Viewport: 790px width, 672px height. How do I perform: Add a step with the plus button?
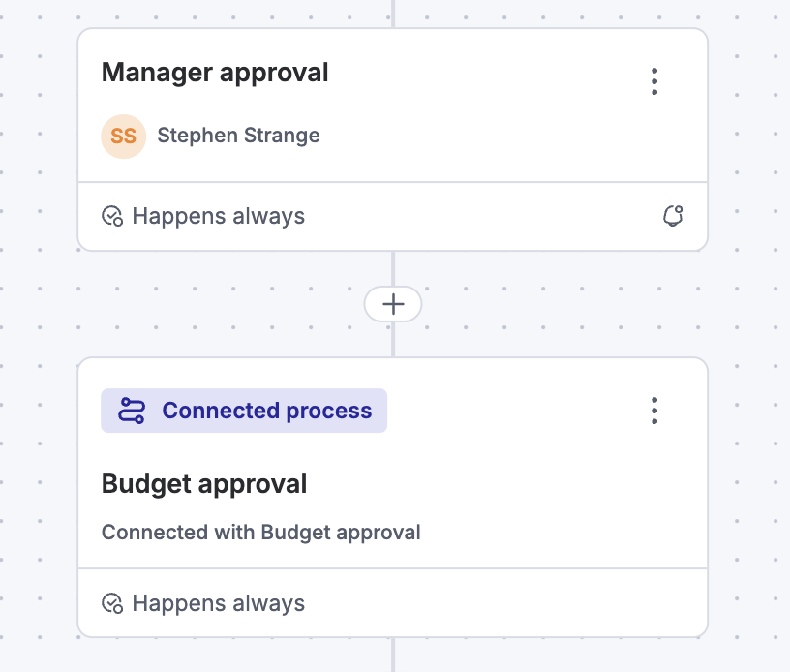393,304
